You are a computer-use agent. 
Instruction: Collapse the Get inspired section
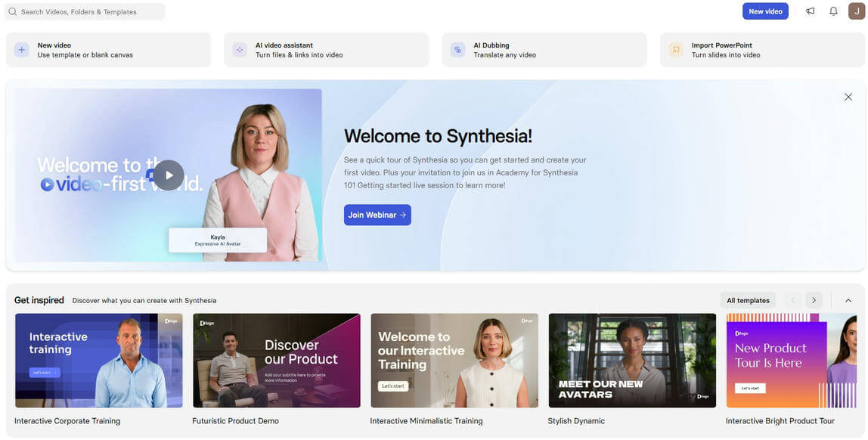pos(848,300)
